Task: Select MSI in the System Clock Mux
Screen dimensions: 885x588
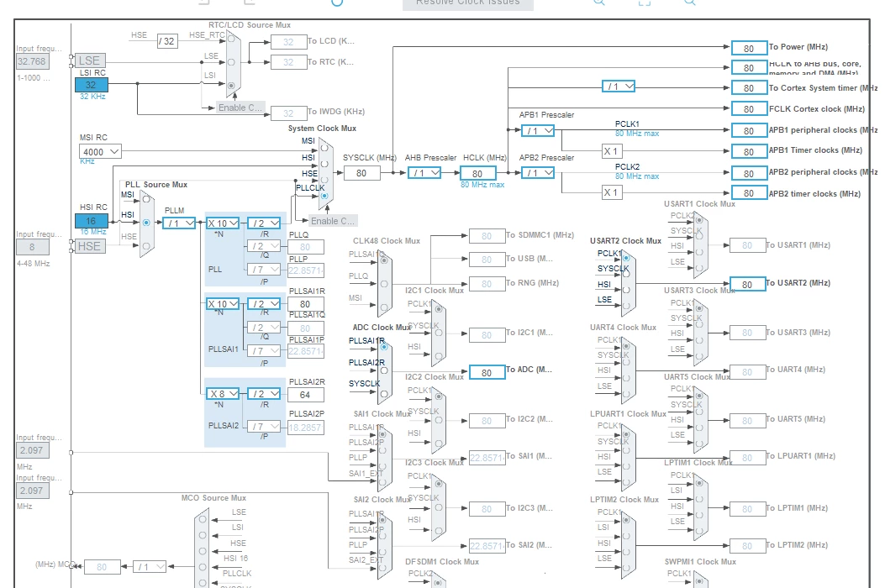Action: [324, 148]
